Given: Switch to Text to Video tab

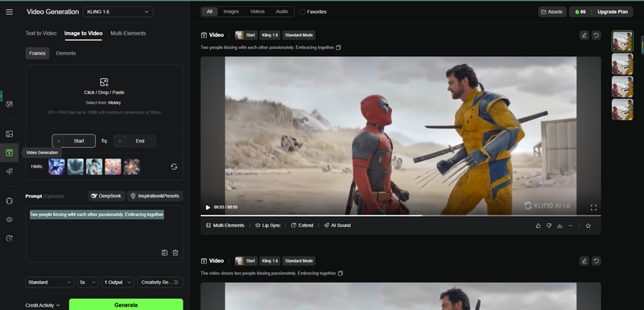Looking at the screenshot, I should coord(41,34).
